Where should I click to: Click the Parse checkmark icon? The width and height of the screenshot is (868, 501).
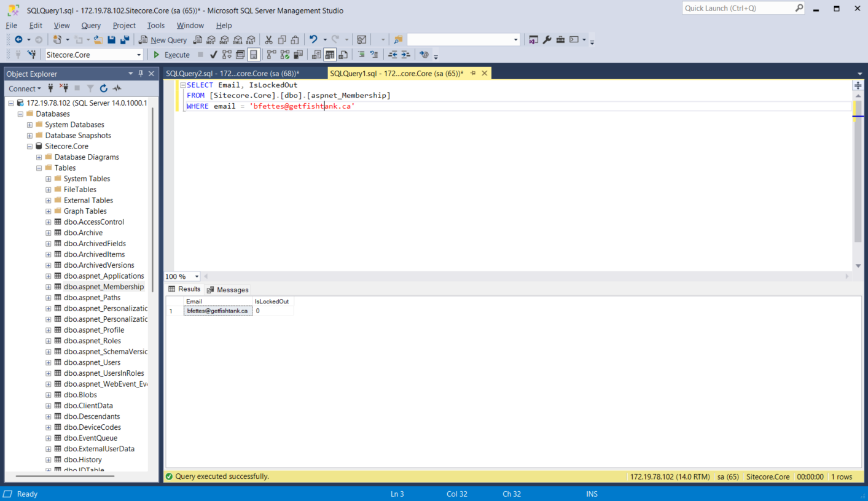[x=213, y=55]
